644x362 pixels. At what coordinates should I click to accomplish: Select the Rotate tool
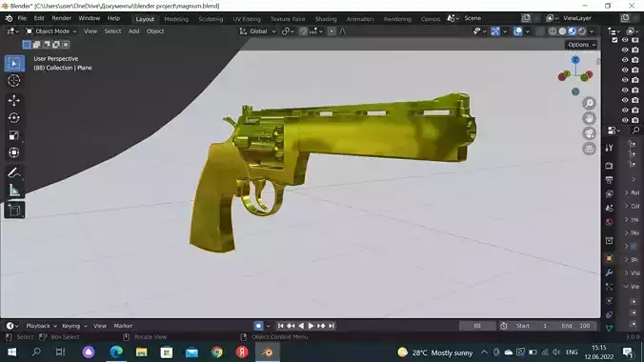(14, 118)
